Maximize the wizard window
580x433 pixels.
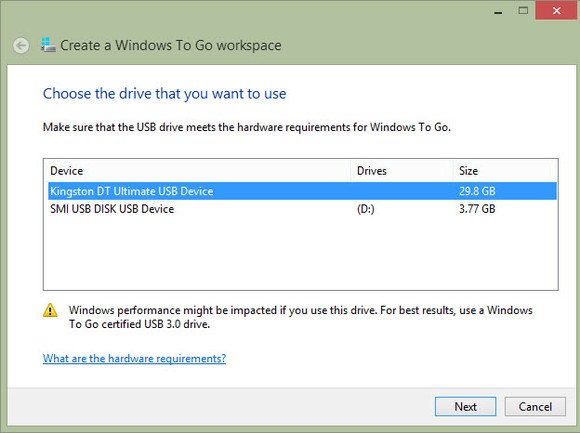[x=523, y=11]
